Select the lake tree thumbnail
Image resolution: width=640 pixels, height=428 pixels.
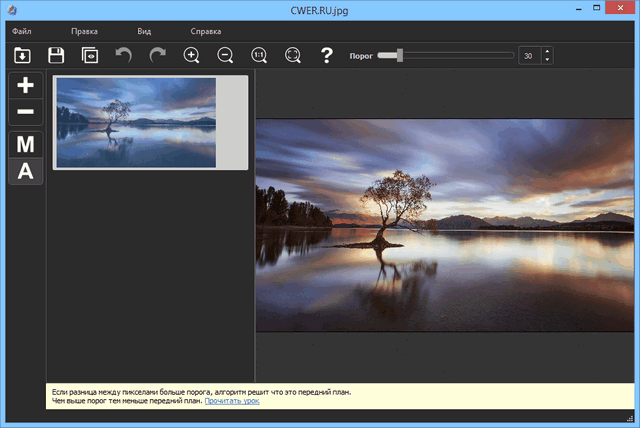click(136, 122)
